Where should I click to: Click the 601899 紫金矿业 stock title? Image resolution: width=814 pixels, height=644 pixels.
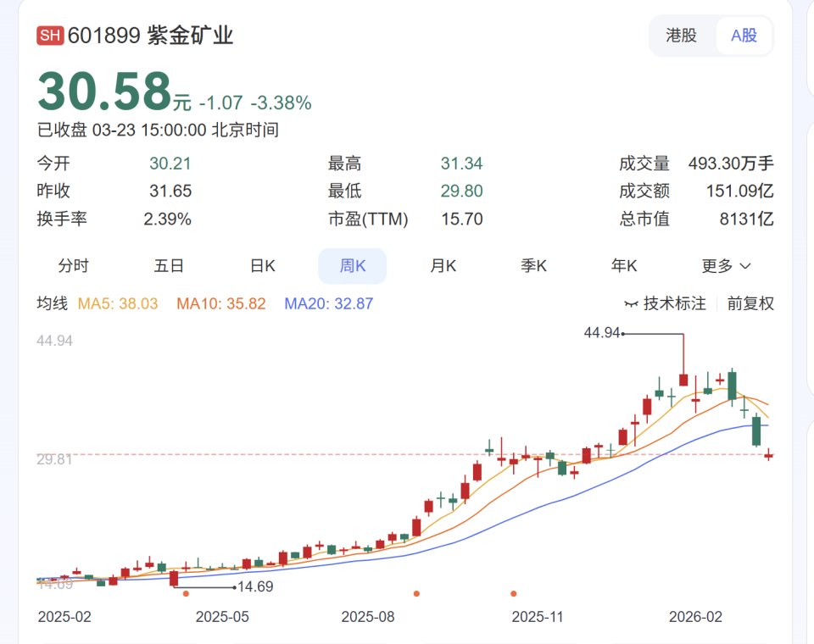[x=151, y=36]
